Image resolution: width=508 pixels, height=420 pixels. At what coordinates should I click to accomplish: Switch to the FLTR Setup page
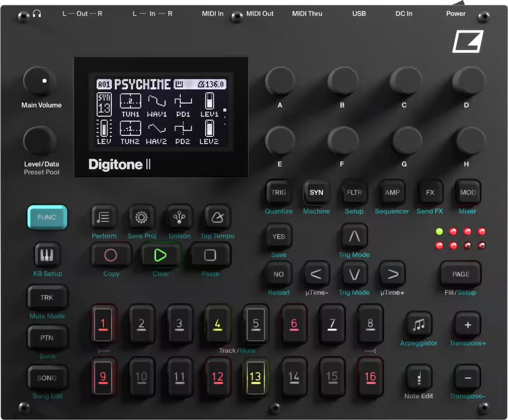pyautogui.click(x=354, y=192)
